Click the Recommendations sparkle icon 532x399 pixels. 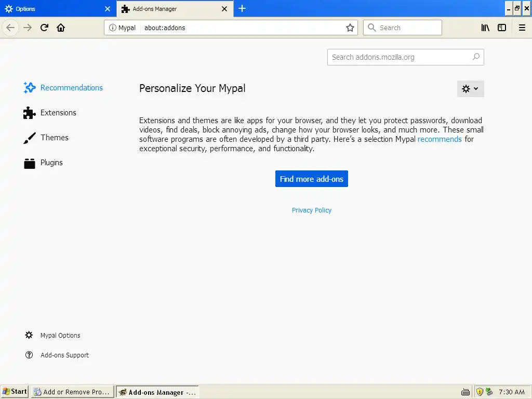click(x=30, y=87)
